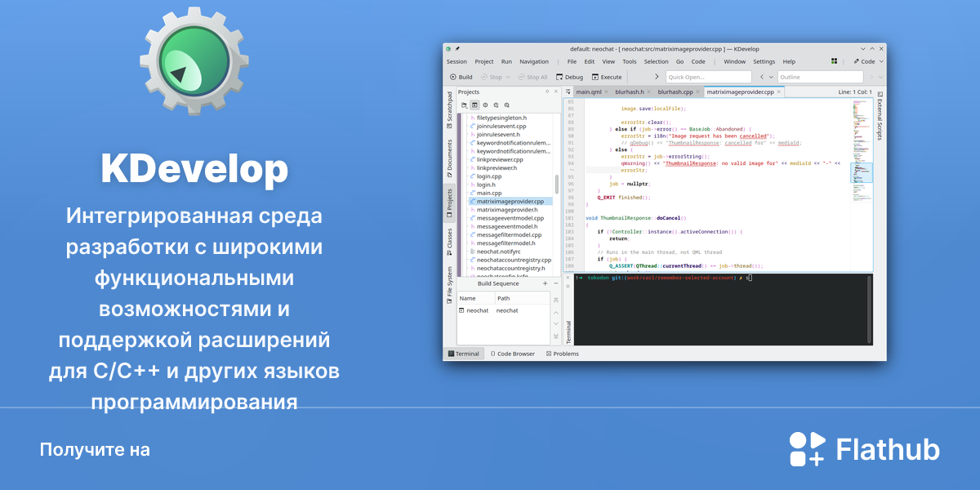Open the Edit menu

590,61
